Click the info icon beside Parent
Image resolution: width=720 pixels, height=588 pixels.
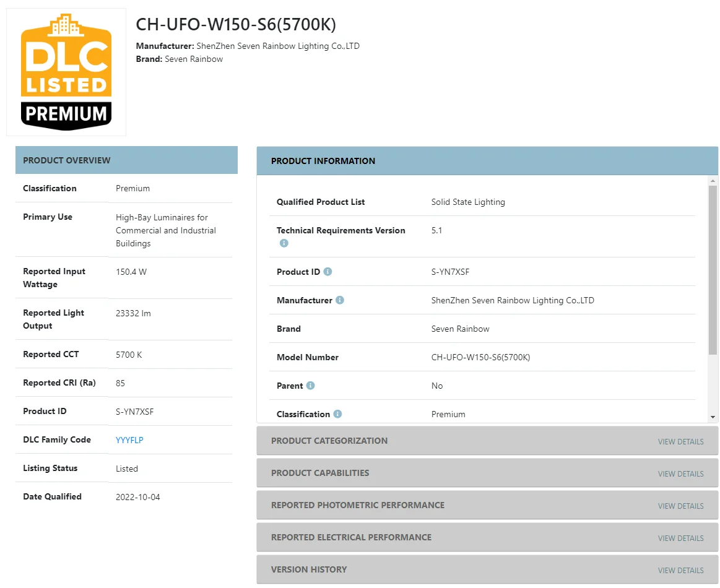[311, 386]
